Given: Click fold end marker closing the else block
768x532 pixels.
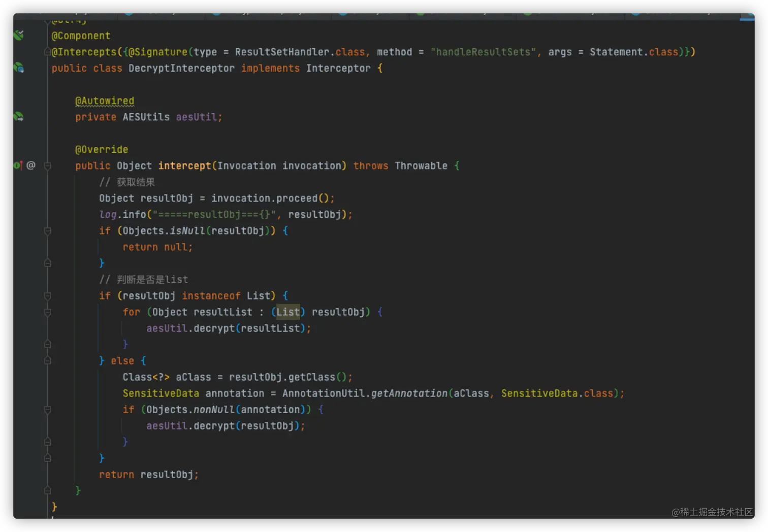Looking at the screenshot, I should click(47, 458).
